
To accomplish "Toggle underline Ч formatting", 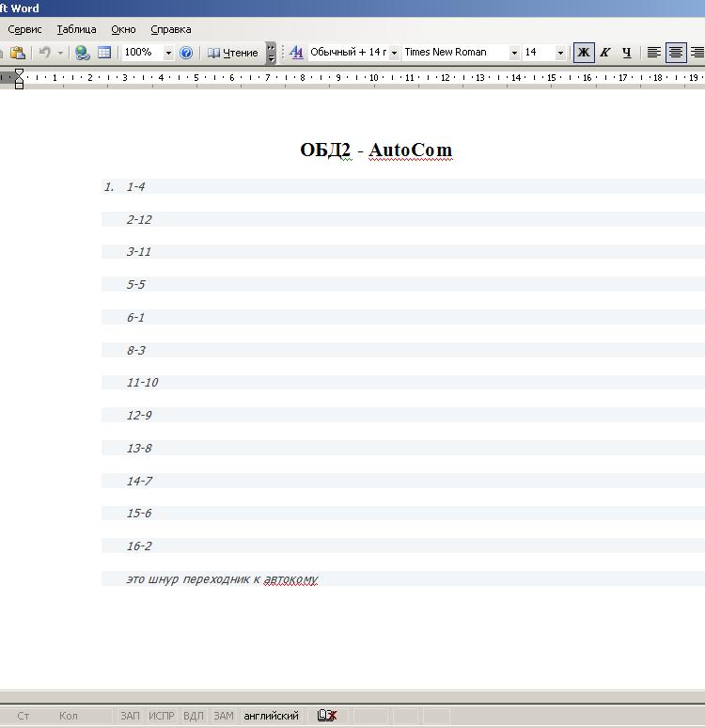I will (x=627, y=53).
